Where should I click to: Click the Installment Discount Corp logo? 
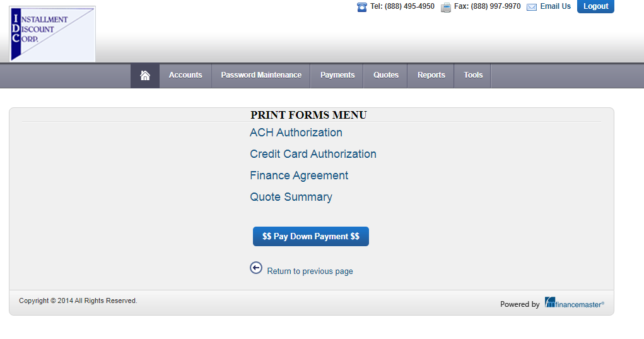(52, 34)
